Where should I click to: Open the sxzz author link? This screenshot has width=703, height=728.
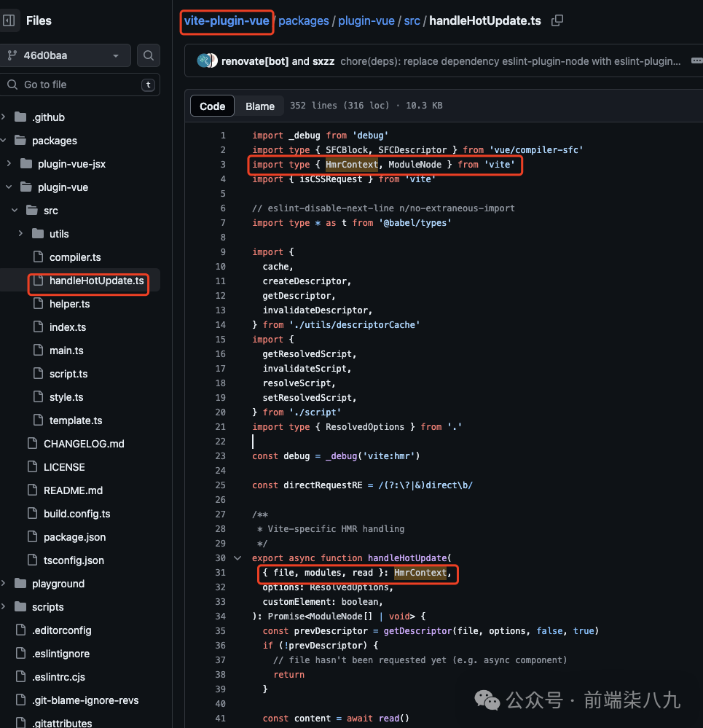323,61
